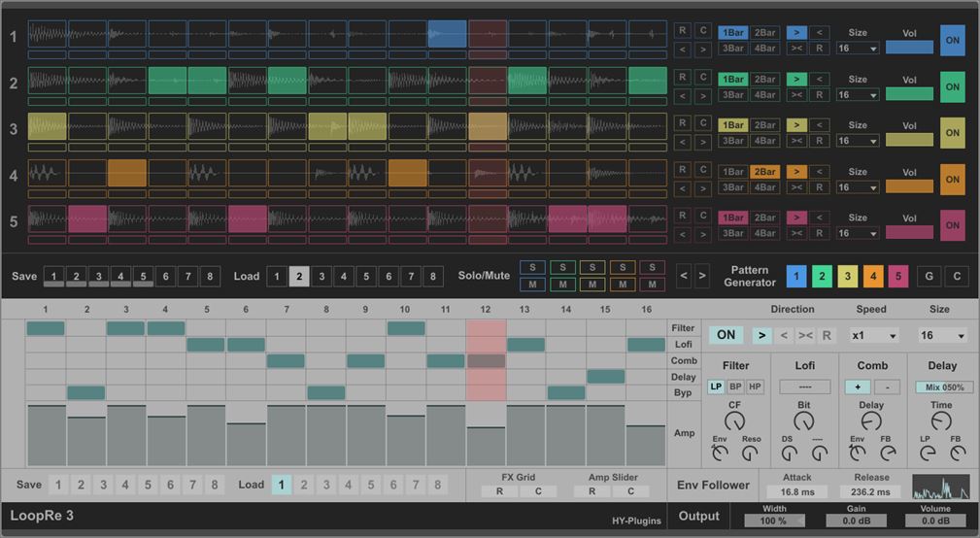Set track 1 to ping-pong direction
The width and height of the screenshot is (980, 538).
pos(796,48)
